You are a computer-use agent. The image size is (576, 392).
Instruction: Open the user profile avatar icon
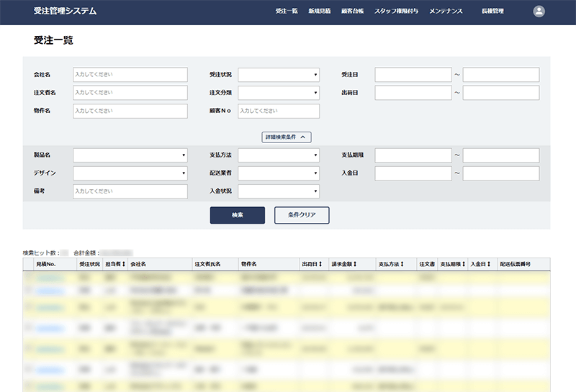tap(539, 12)
